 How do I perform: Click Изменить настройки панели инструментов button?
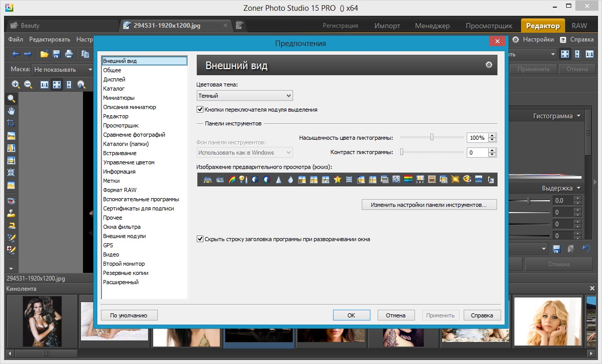[429, 204]
